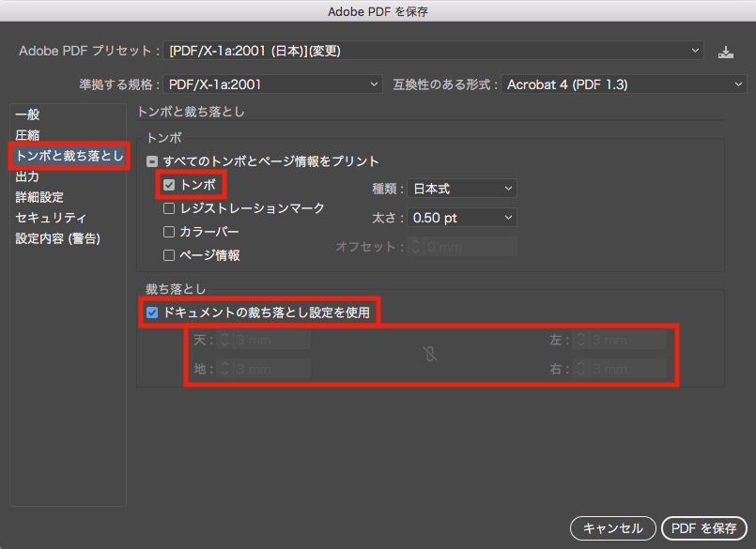Open the 互換性のある形式 dropdown
Image resolution: width=756 pixels, height=549 pixels.
pos(624,84)
